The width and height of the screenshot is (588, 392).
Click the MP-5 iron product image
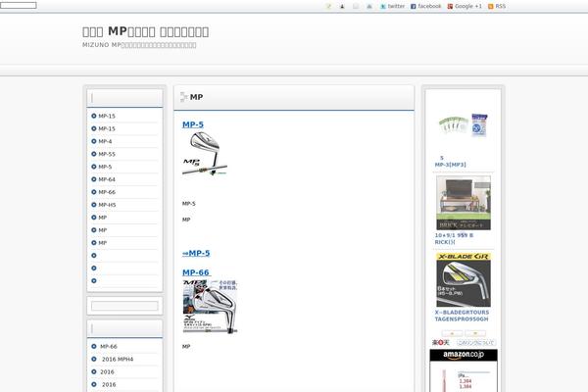[205, 154]
